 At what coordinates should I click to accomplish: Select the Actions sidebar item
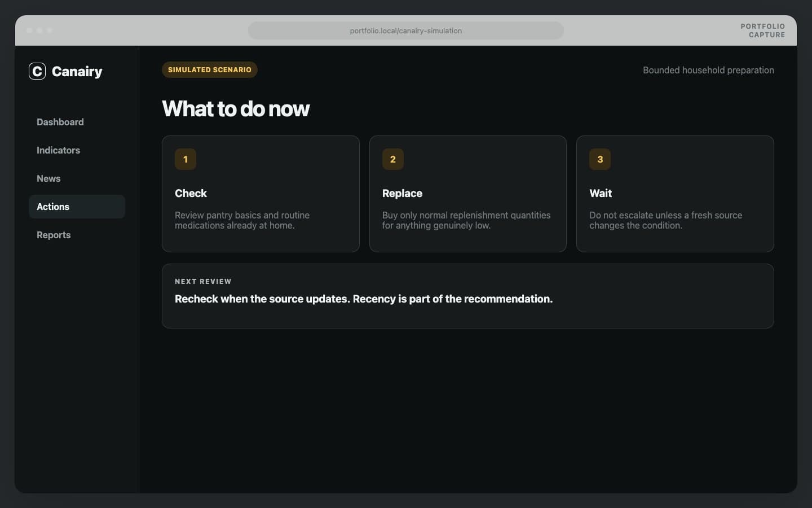tap(77, 207)
